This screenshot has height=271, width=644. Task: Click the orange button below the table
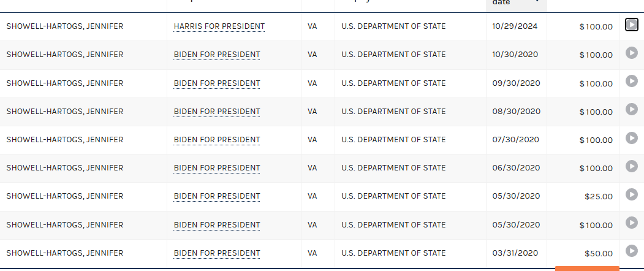587,269
